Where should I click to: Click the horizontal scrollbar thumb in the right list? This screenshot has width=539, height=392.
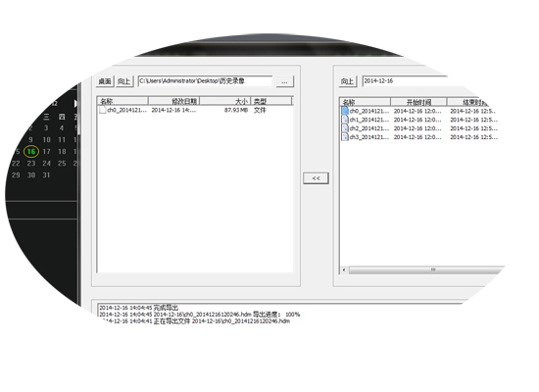(x=426, y=269)
